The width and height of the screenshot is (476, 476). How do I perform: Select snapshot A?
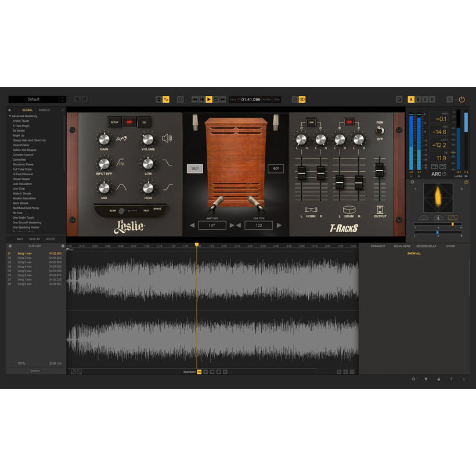point(411,99)
